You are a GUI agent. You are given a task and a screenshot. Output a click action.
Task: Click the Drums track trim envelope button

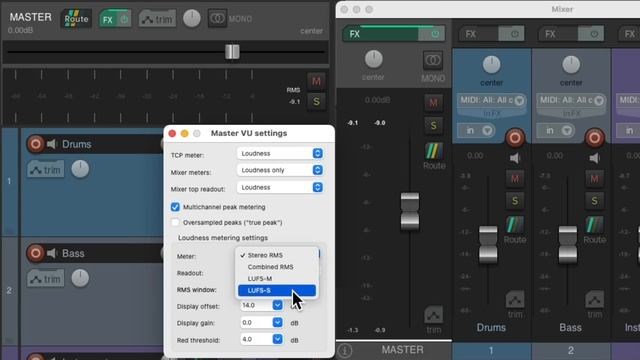46,169
